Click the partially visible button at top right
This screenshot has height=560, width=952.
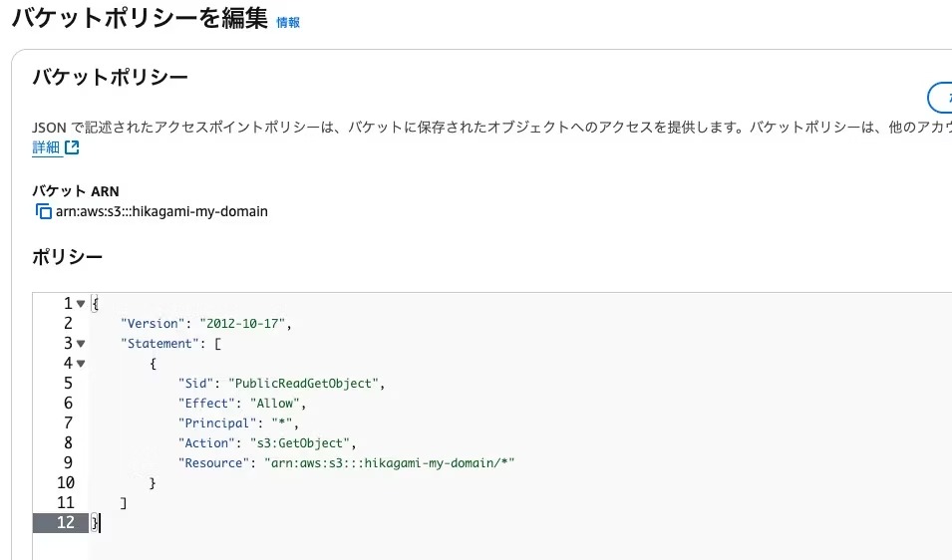click(x=940, y=98)
